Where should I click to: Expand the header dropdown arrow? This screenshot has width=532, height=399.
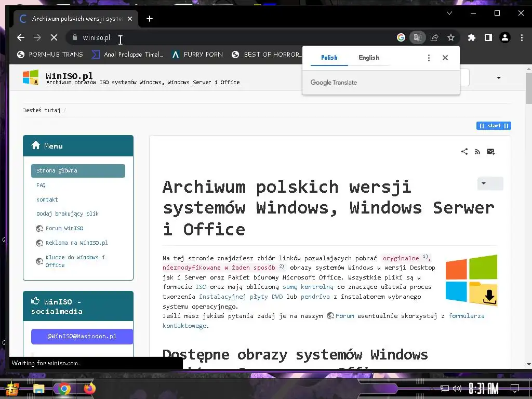[498, 78]
